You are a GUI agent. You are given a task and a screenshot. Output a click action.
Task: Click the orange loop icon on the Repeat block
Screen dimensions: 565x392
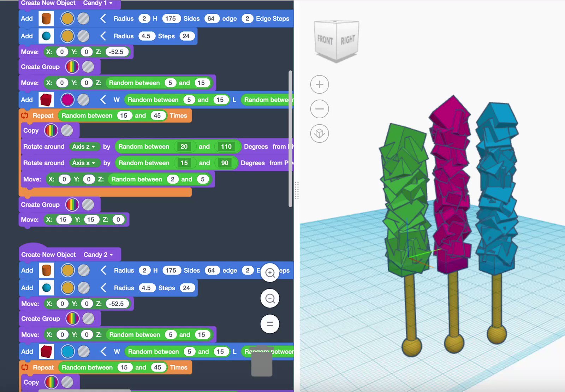24,115
